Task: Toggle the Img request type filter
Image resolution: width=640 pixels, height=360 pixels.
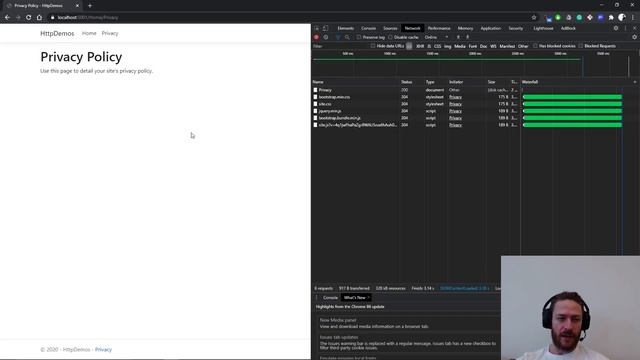Action: pos(448,46)
